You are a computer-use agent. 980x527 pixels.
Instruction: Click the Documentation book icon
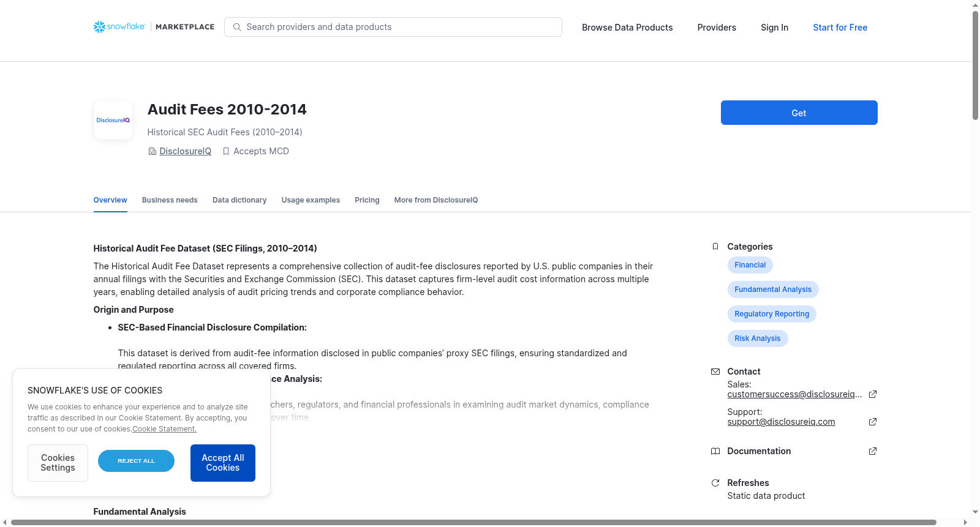point(715,451)
